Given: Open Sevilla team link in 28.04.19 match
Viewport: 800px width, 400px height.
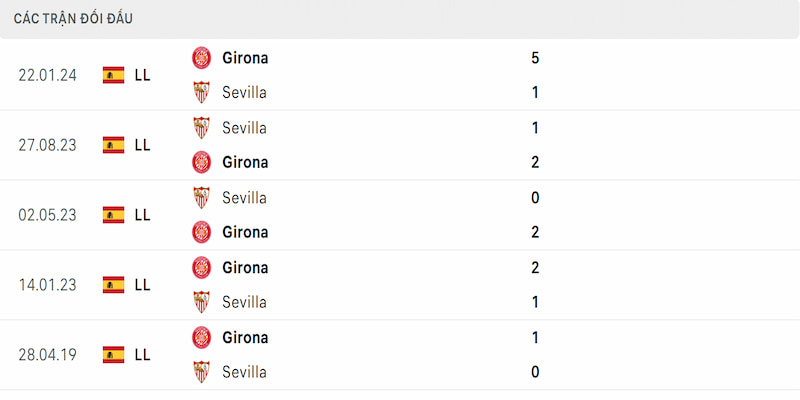Looking at the screenshot, I should (x=244, y=372).
